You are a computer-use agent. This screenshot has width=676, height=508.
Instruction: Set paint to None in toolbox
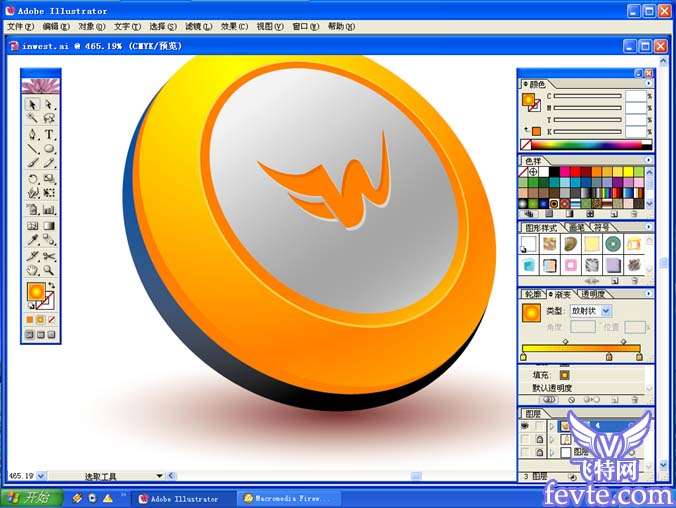51,320
